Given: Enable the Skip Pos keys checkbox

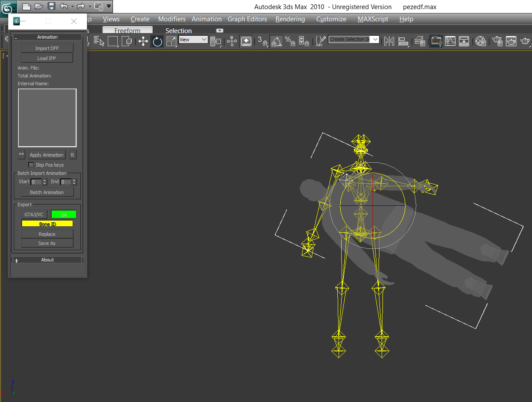Looking at the screenshot, I should pos(31,165).
